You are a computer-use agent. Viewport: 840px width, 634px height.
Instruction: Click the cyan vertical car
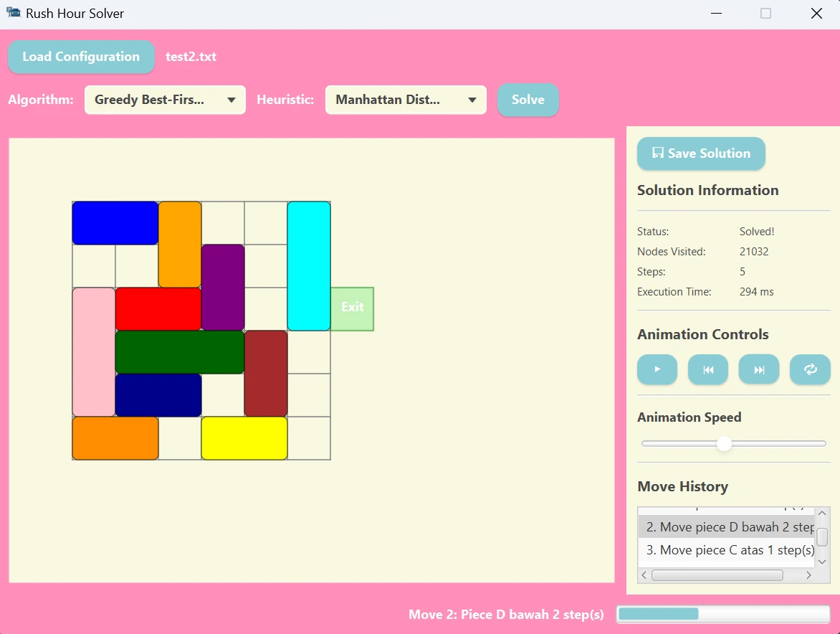coord(308,265)
